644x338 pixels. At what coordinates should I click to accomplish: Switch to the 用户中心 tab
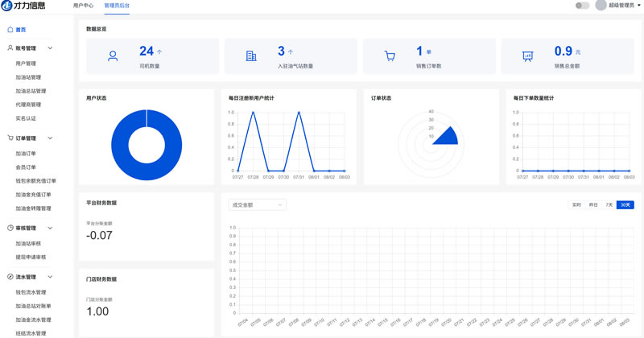84,6
